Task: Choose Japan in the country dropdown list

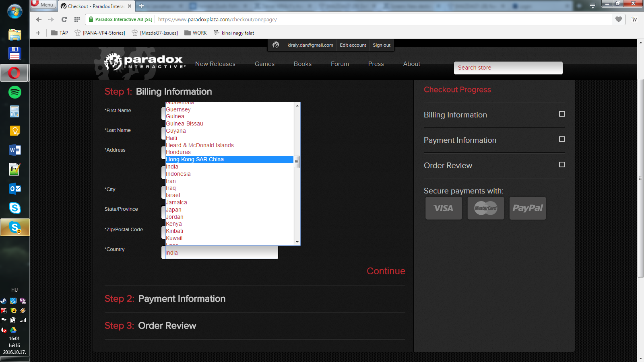Action: tap(174, 210)
